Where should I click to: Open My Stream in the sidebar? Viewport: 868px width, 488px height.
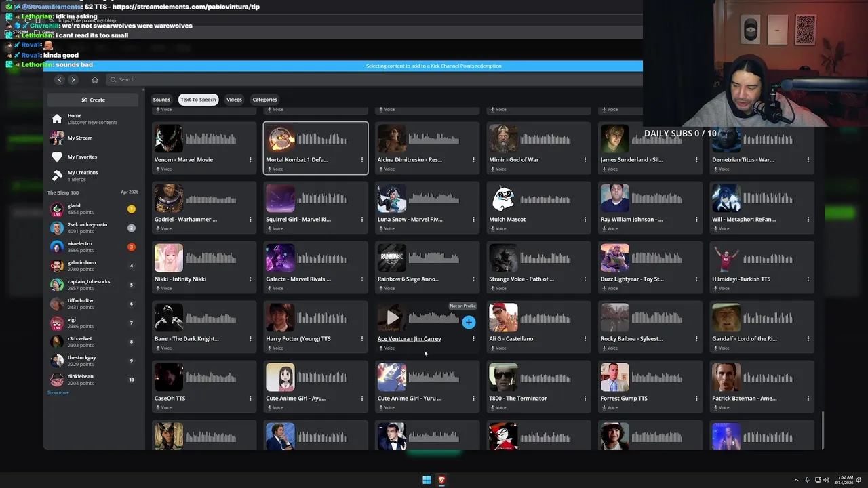pos(92,138)
